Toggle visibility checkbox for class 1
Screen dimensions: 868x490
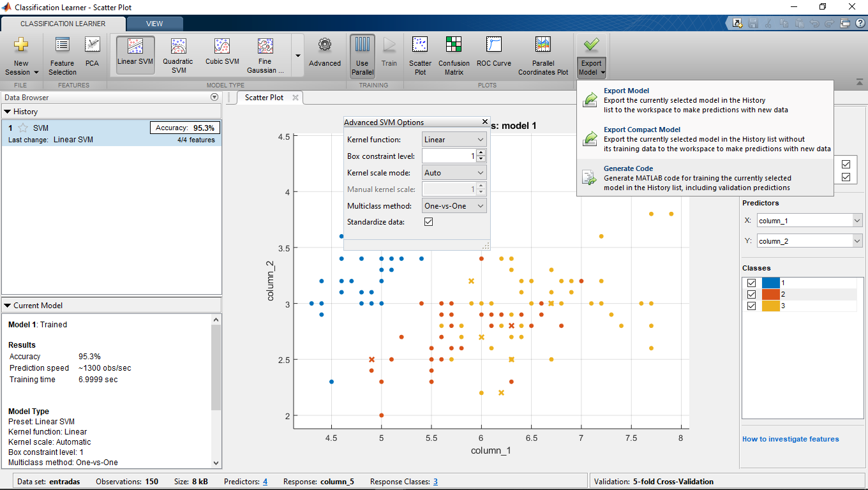[x=751, y=283]
